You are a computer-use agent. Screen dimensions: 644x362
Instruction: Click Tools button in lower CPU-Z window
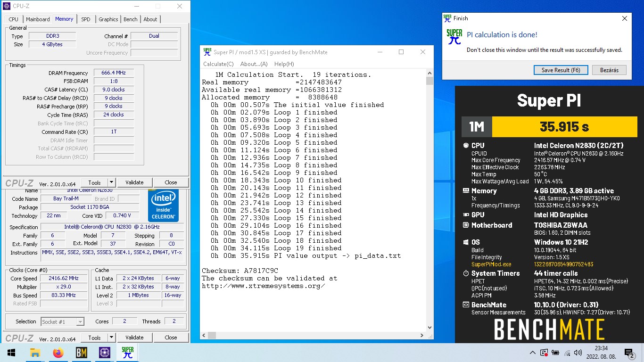(x=94, y=337)
